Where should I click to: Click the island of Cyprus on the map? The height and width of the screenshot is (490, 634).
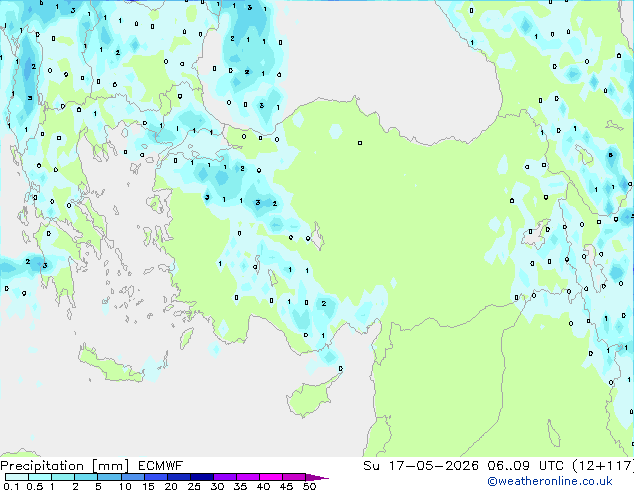pyautogui.click(x=309, y=398)
